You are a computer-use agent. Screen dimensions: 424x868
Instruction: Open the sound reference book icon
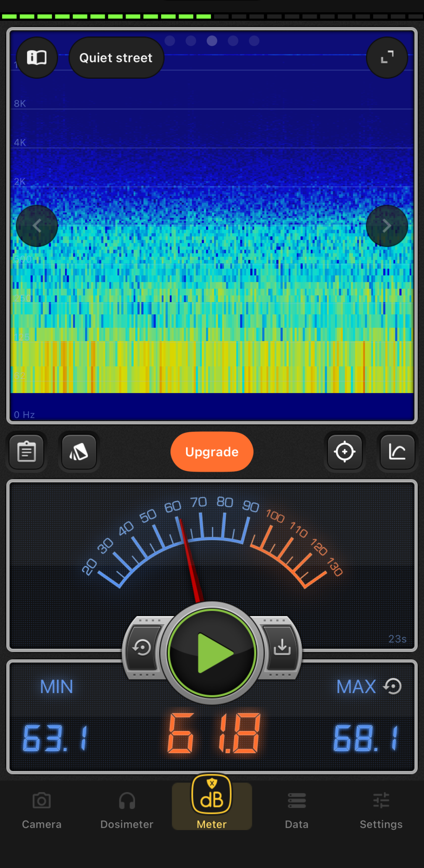point(37,58)
